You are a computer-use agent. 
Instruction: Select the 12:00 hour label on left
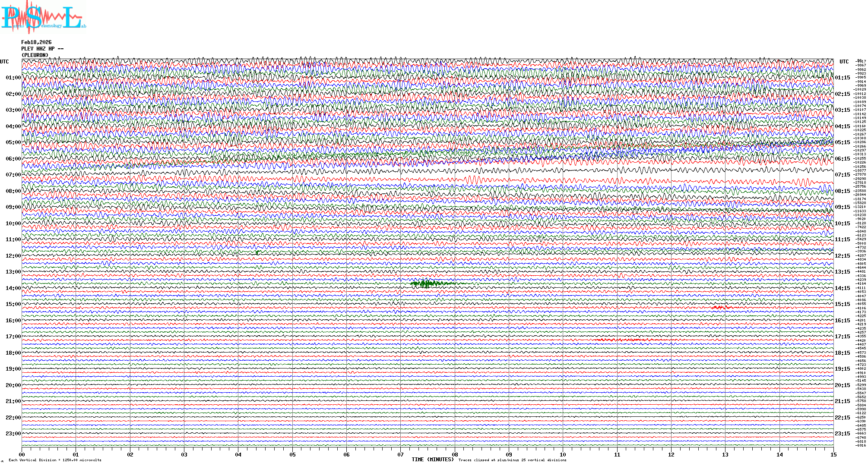click(x=13, y=256)
